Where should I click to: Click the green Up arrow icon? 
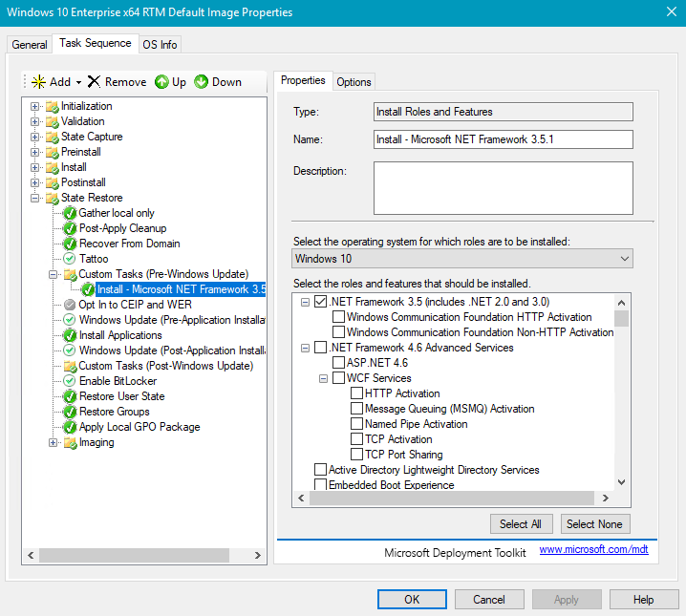pyautogui.click(x=161, y=82)
